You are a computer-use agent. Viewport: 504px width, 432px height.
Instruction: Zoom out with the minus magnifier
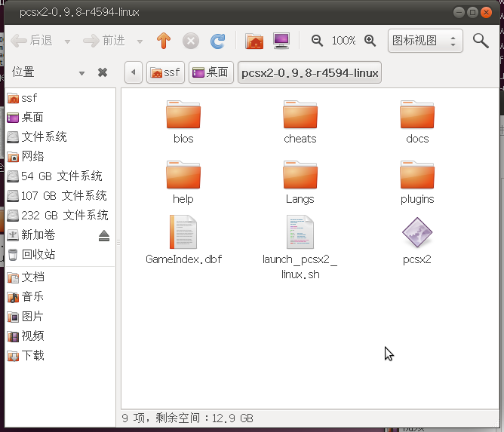tap(317, 41)
